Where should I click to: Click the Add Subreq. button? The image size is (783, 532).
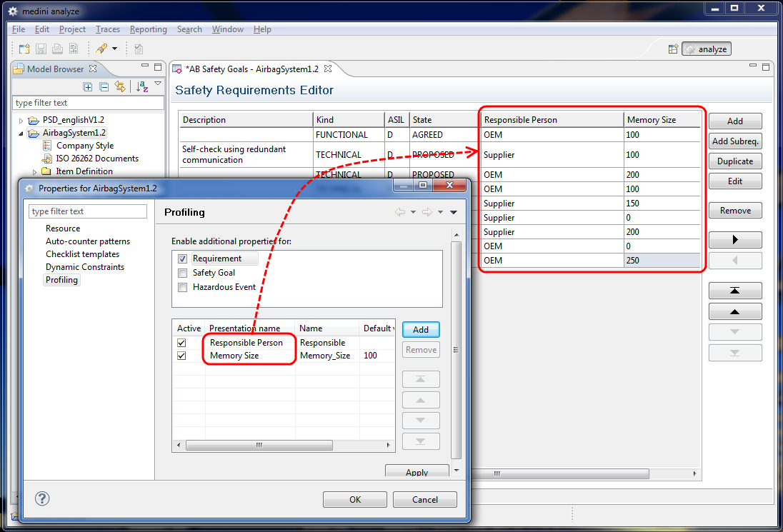click(x=734, y=141)
